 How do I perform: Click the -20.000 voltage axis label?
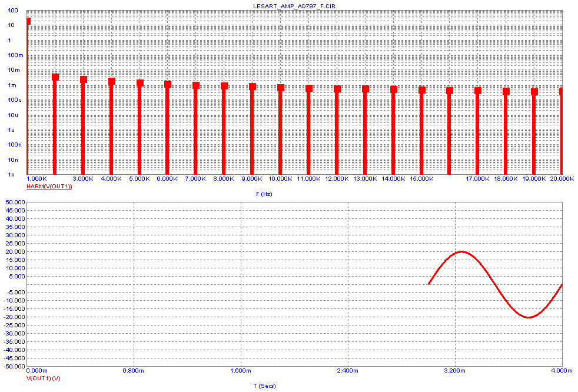point(14,317)
